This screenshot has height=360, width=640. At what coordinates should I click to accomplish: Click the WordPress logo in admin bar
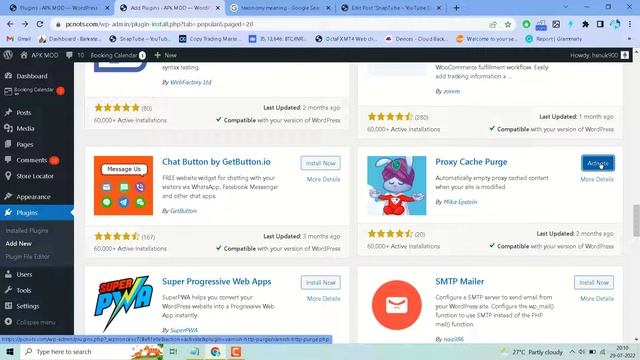8,55
